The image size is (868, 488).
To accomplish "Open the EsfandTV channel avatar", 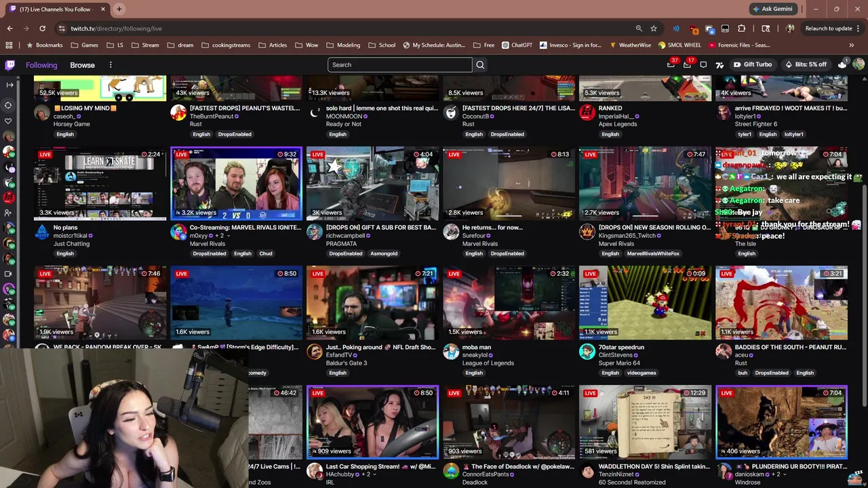I will click(315, 351).
